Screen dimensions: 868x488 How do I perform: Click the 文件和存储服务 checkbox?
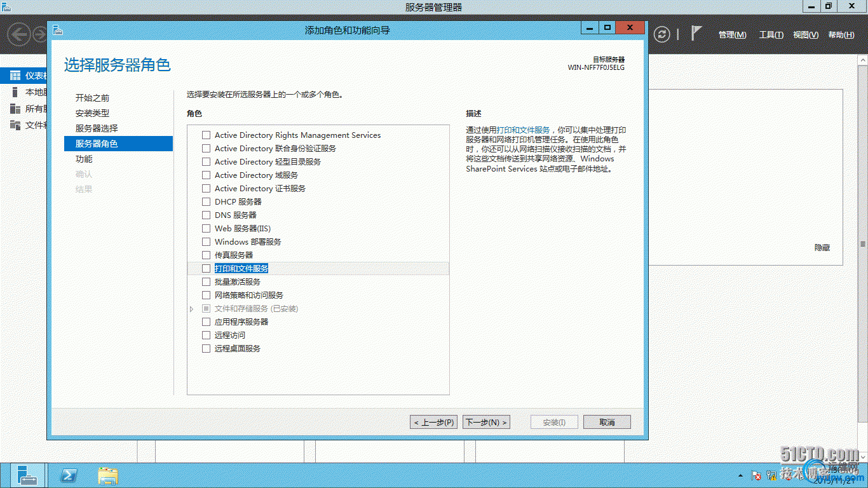[206, 308]
